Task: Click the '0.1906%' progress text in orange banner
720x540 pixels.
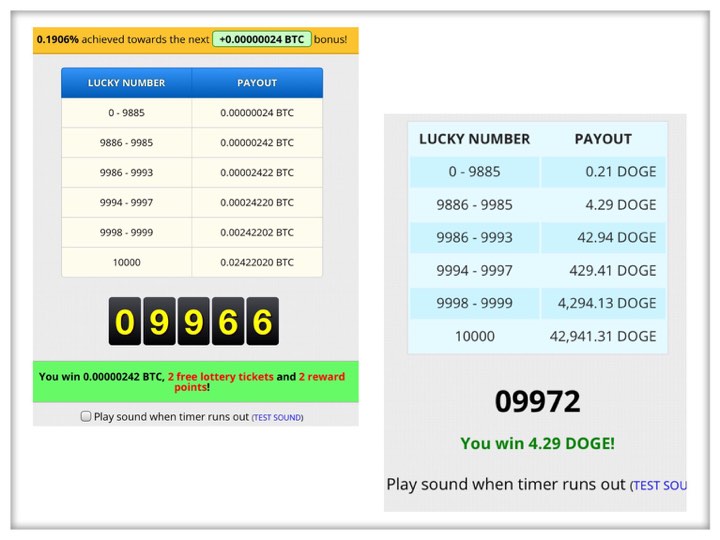Action: [58, 39]
